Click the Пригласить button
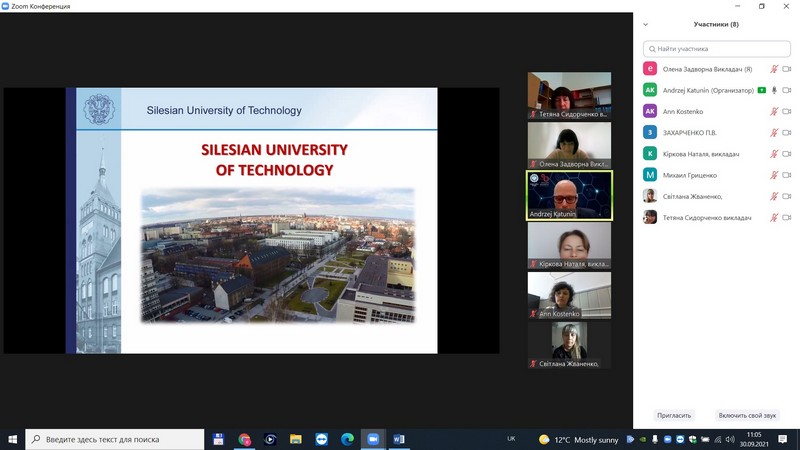Image resolution: width=800 pixels, height=450 pixels. (674, 415)
